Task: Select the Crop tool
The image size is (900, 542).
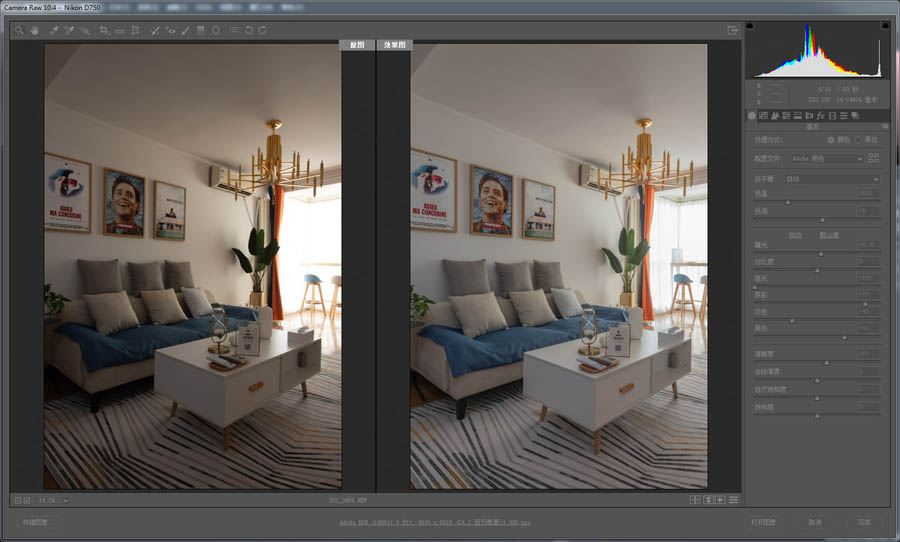Action: (x=104, y=30)
